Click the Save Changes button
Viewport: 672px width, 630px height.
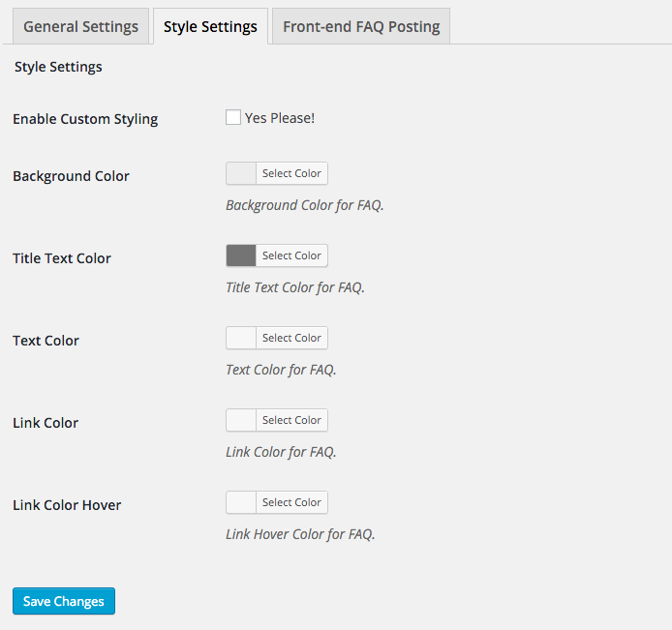click(64, 601)
